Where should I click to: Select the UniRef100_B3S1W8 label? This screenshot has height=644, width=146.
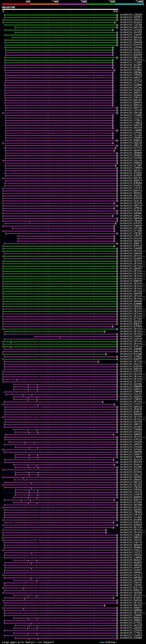[131, 354]
